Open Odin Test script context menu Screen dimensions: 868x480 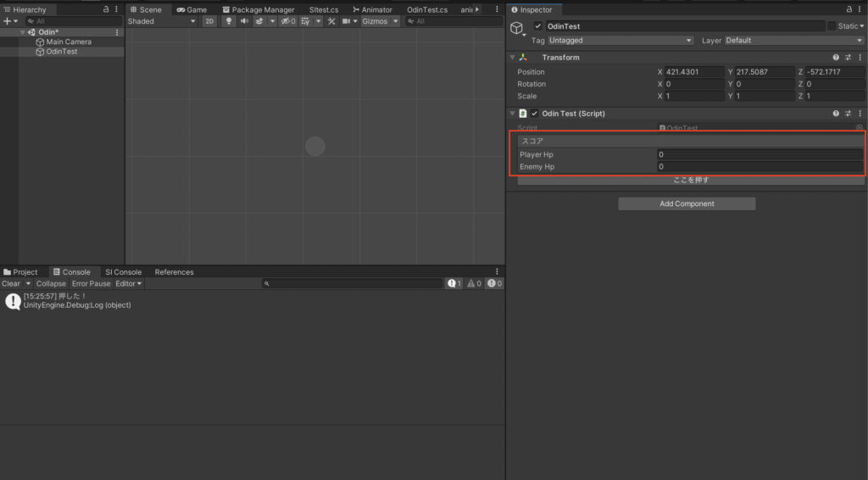coord(860,114)
